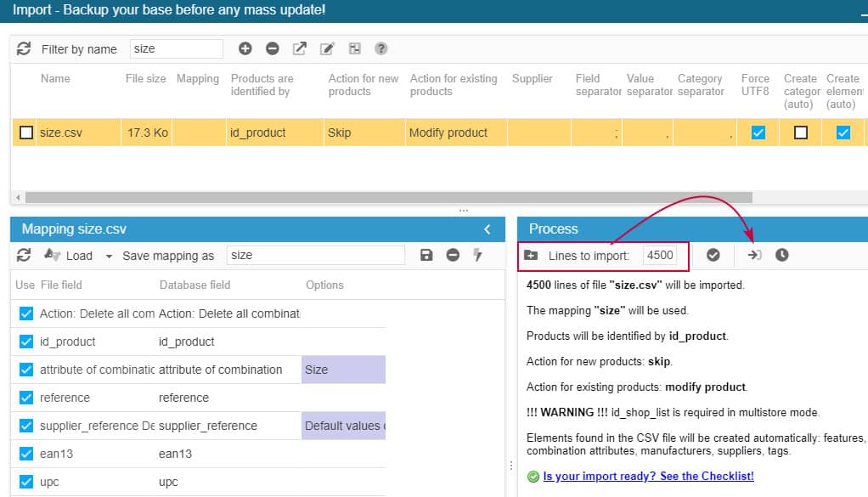Click the import arrow icon in Process
Viewport: 868px width, 497px height.
(754, 255)
